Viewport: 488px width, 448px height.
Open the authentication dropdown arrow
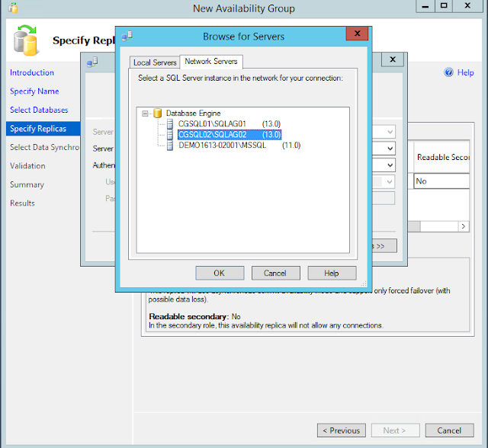(390, 165)
